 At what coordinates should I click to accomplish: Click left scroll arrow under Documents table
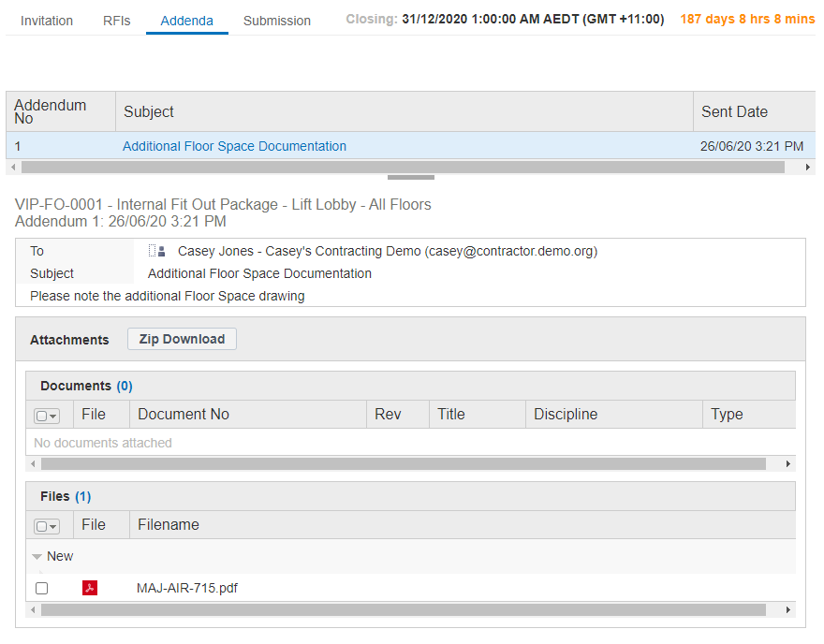click(34, 464)
